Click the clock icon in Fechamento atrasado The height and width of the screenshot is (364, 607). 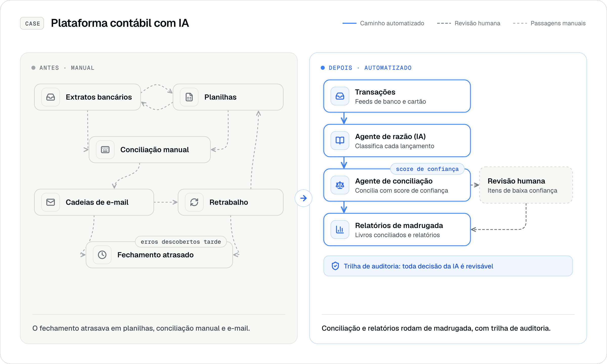[102, 255]
